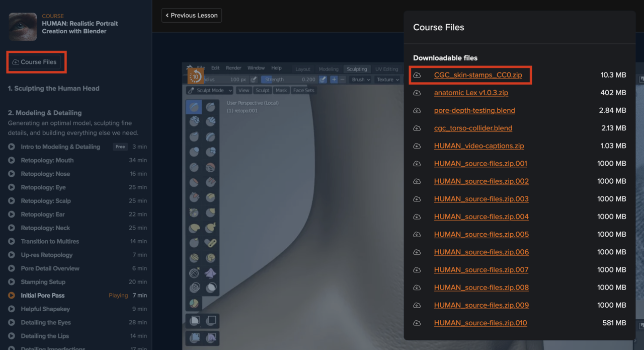Select the purple Cloth brush
Screen dimensions: 644x350
(x=210, y=273)
